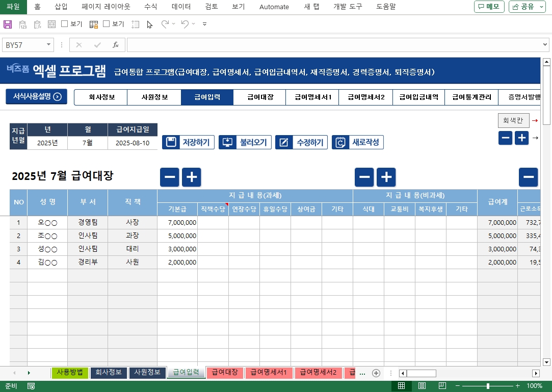This screenshot has height=392, width=552.
Task: Click the 서식사용설명 button
Action: 37,96
